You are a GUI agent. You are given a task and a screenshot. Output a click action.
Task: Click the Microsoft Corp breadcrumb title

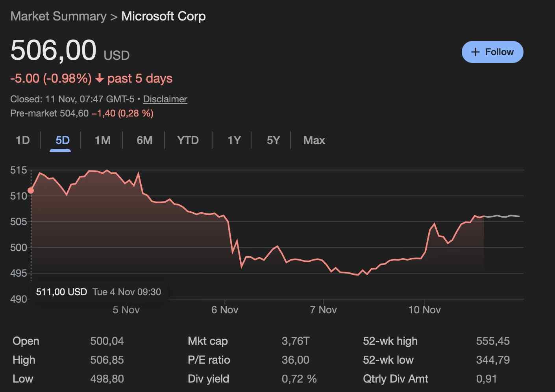(163, 16)
